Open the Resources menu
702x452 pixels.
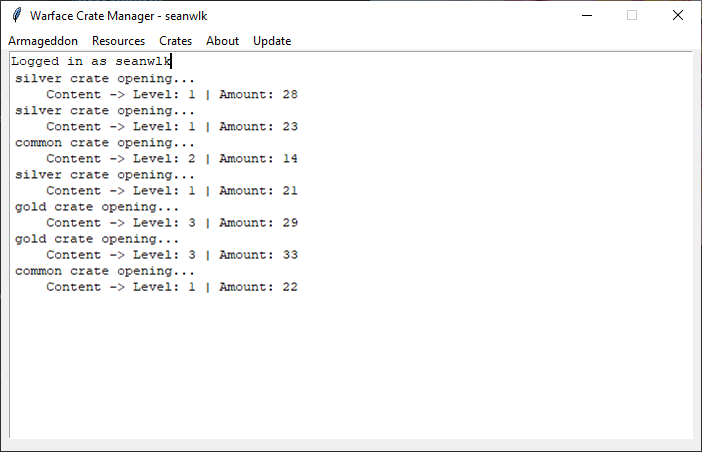click(119, 41)
